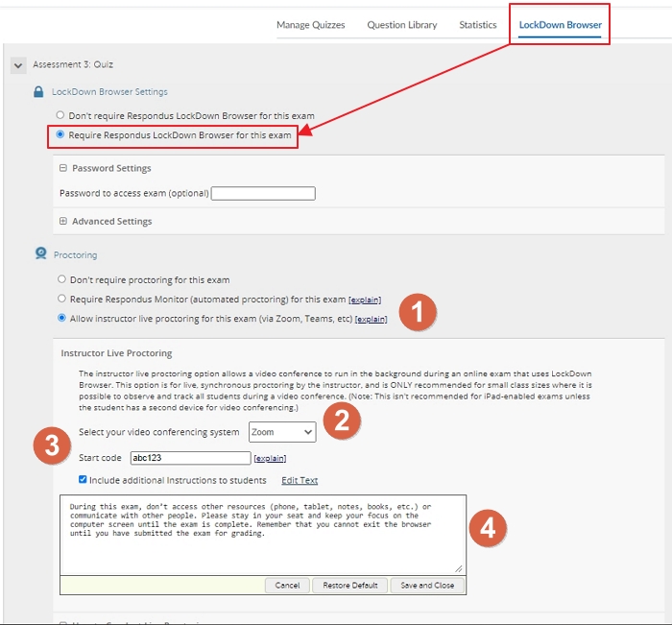This screenshot has width=672, height=625.
Task: Click the exam password input field
Action: coord(263,193)
